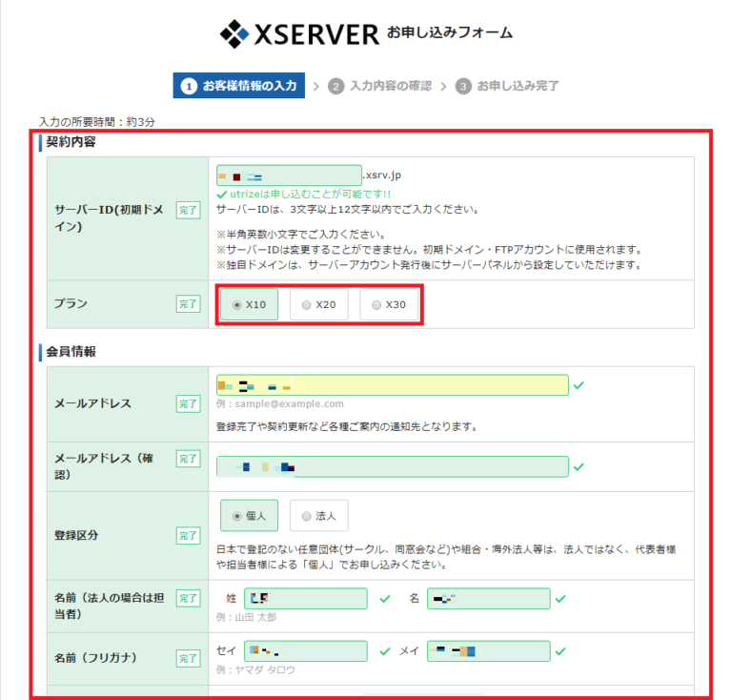Click 完了 badge beside 登録区分

[188, 536]
